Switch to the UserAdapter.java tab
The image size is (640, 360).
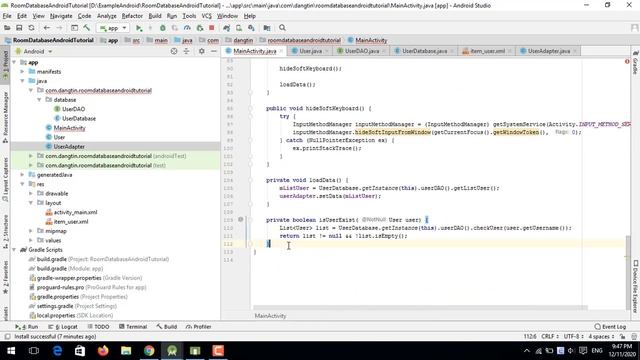coord(549,51)
